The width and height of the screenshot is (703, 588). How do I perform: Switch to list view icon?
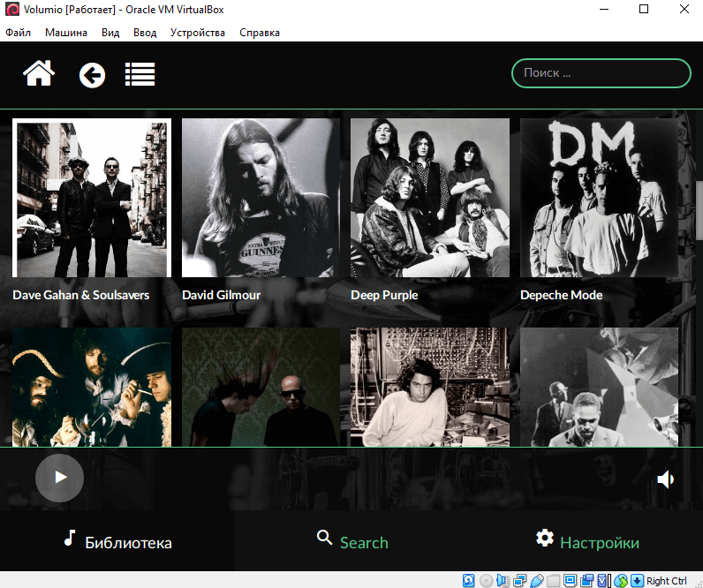pos(140,75)
